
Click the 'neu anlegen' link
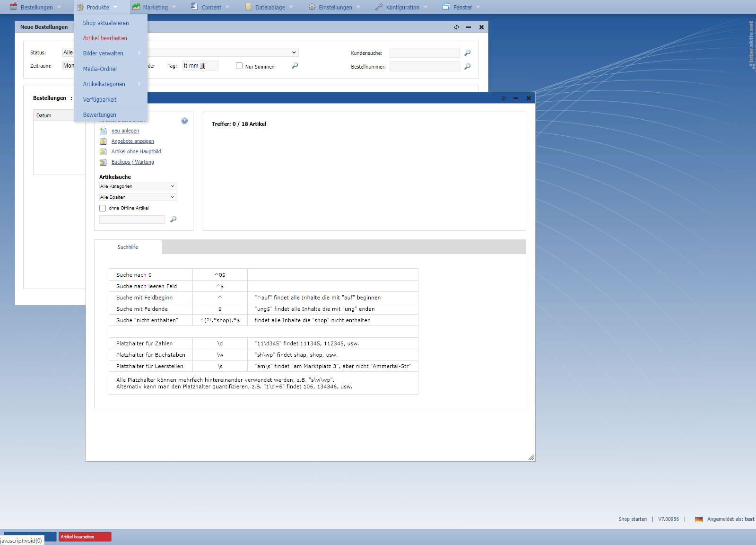pos(125,131)
